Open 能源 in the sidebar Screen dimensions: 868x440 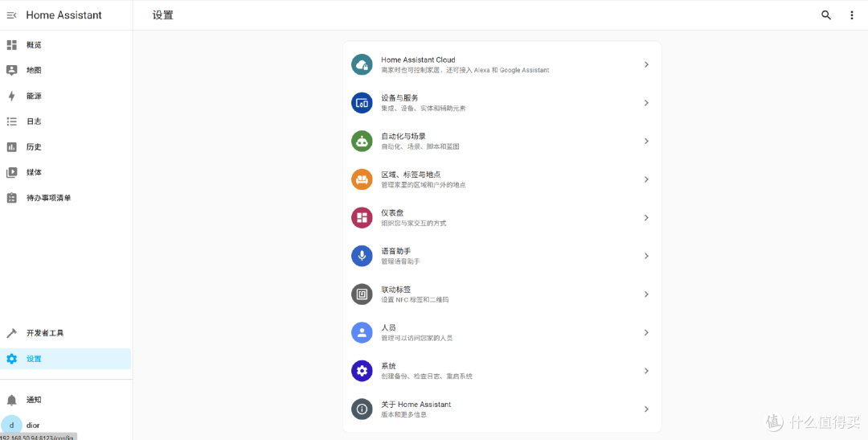click(x=34, y=96)
